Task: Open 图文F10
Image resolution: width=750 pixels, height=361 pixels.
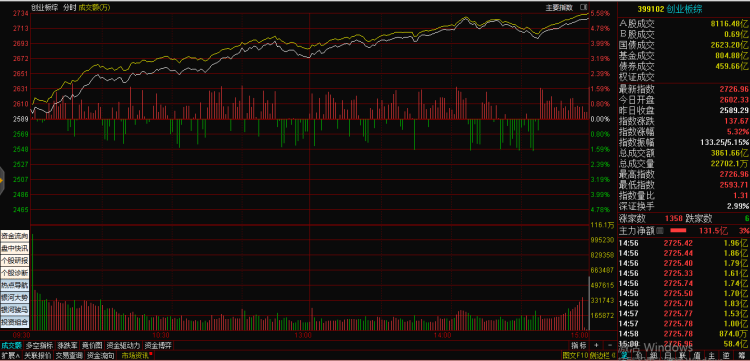Action: coord(574,356)
